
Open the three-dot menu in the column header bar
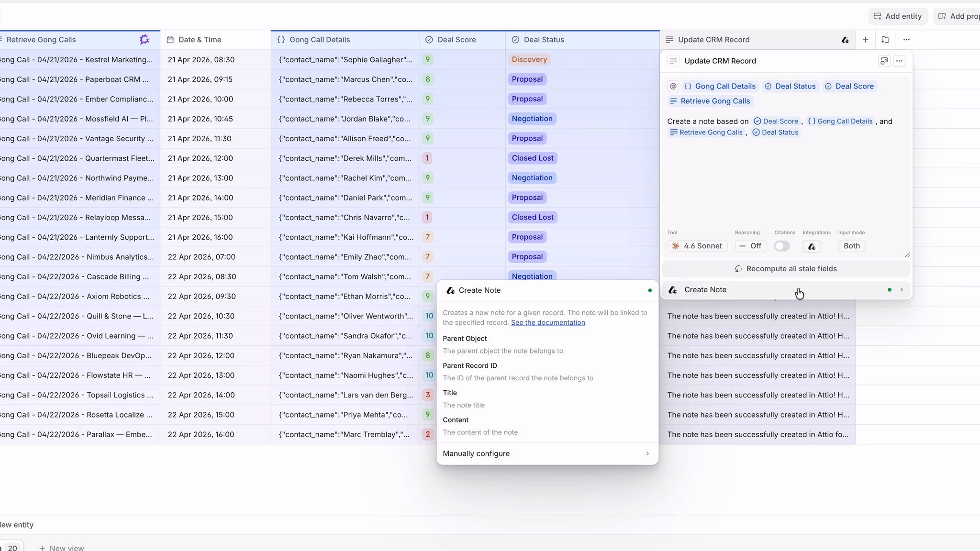click(906, 40)
